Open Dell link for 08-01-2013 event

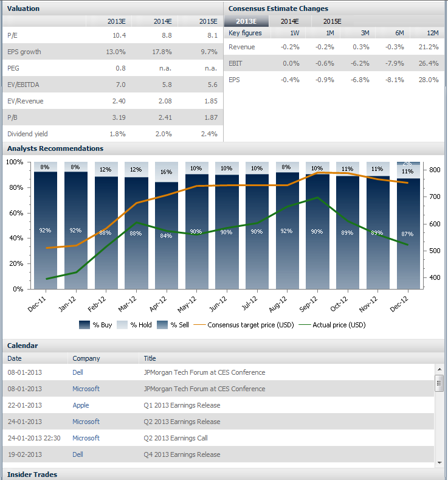(78, 372)
